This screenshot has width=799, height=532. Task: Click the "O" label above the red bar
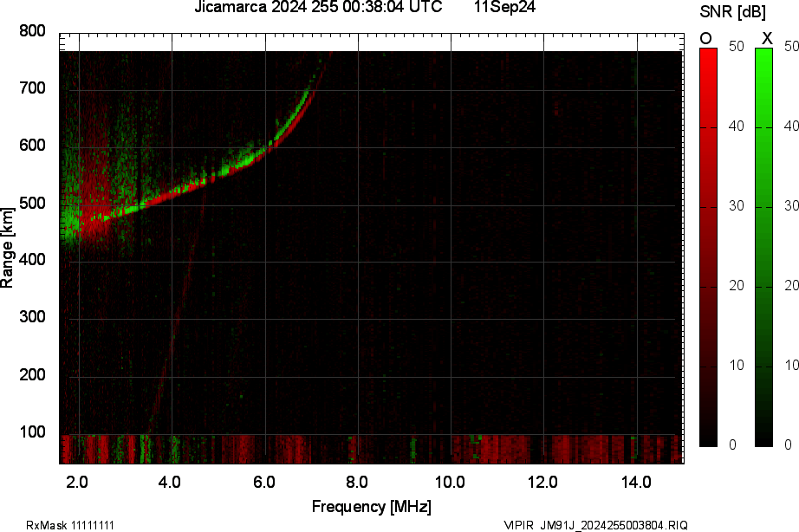(x=706, y=38)
